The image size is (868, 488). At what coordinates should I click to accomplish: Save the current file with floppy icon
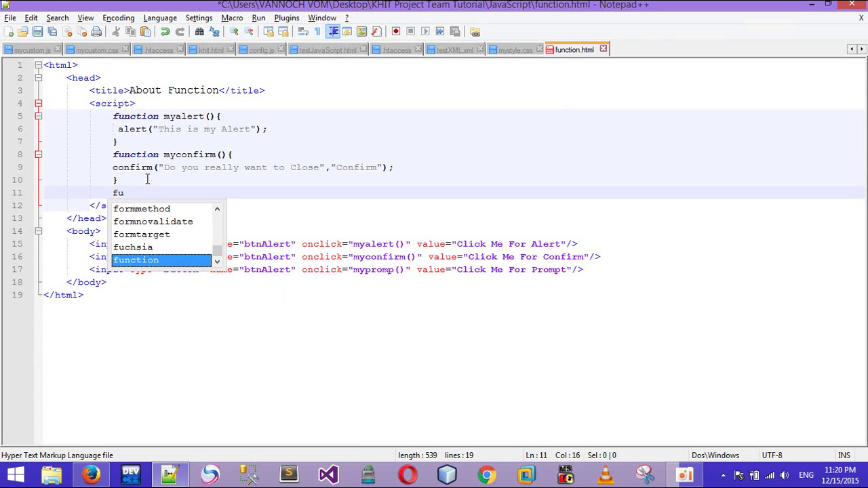coord(38,31)
